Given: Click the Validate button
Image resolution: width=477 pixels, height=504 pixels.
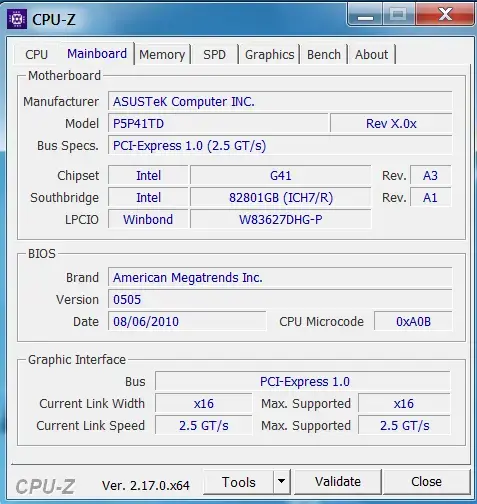Looking at the screenshot, I should pos(338,482).
